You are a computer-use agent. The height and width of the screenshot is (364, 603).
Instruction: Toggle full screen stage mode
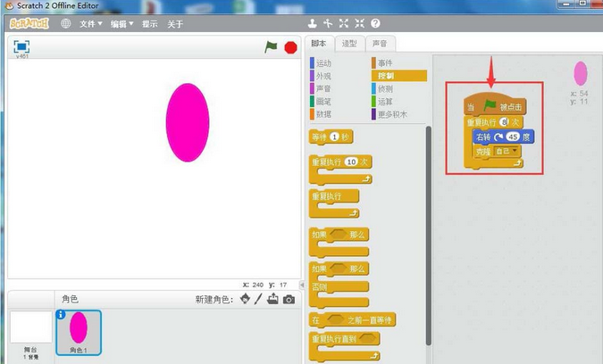point(21,45)
